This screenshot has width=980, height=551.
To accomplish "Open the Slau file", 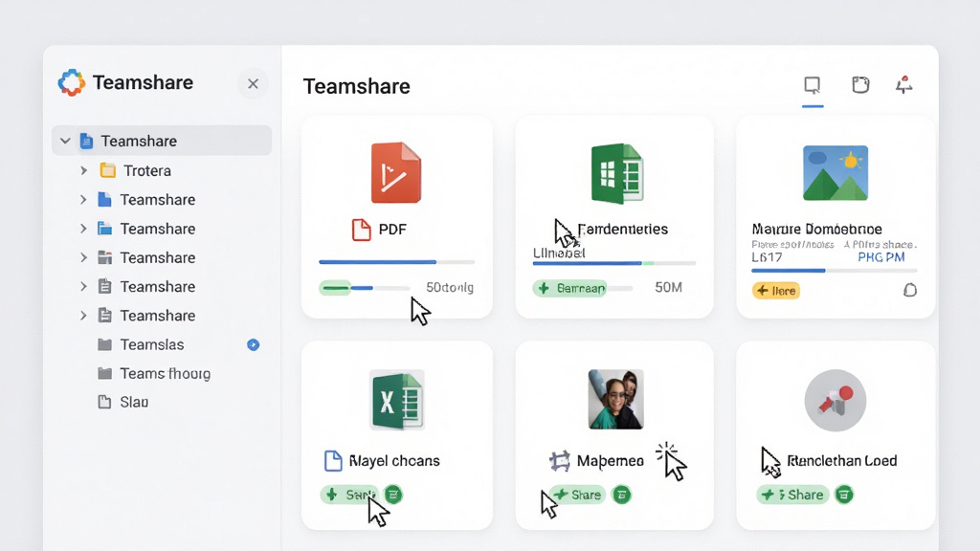I will (x=123, y=402).
